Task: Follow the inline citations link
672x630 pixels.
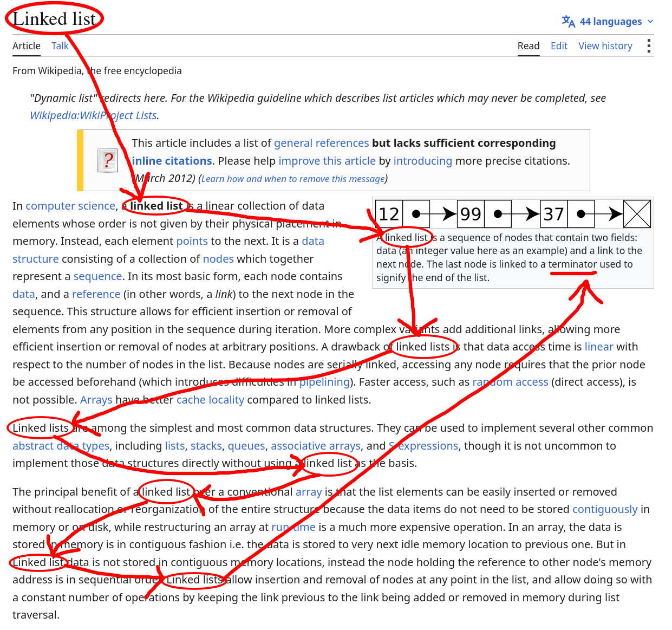Action: [x=172, y=161]
